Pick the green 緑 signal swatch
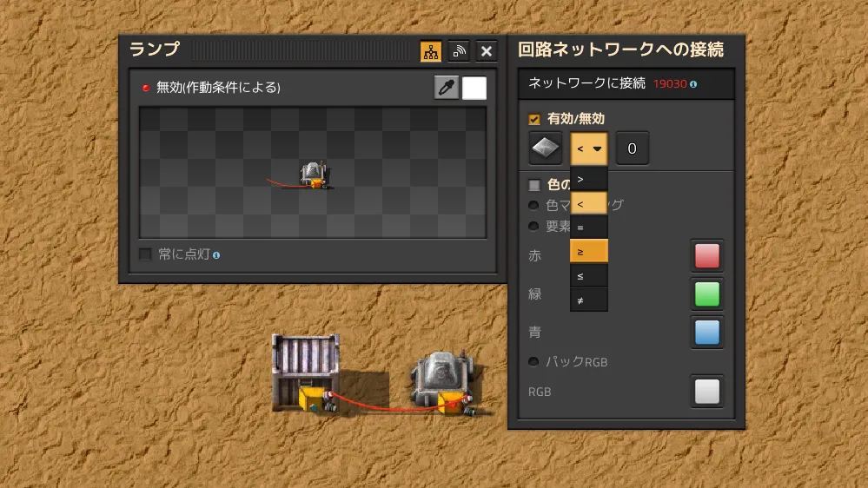The height and width of the screenshot is (488, 868). (707, 293)
